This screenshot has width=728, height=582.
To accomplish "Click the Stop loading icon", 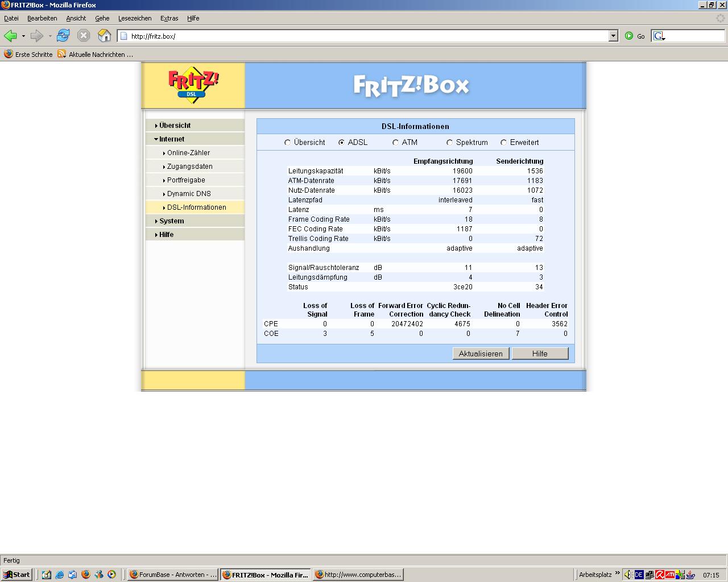I will [x=84, y=36].
